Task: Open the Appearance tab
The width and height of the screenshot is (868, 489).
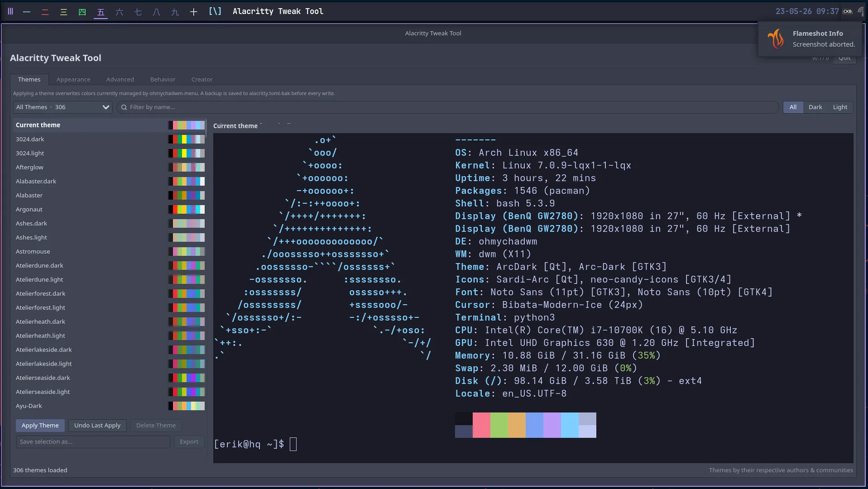Action: pos(73,79)
